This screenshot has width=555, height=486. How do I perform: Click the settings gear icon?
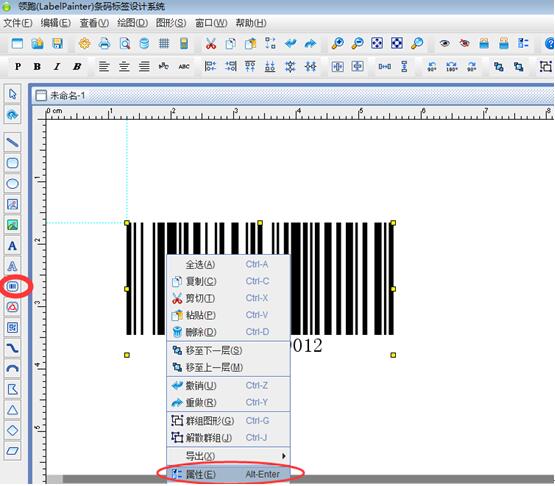point(85,43)
